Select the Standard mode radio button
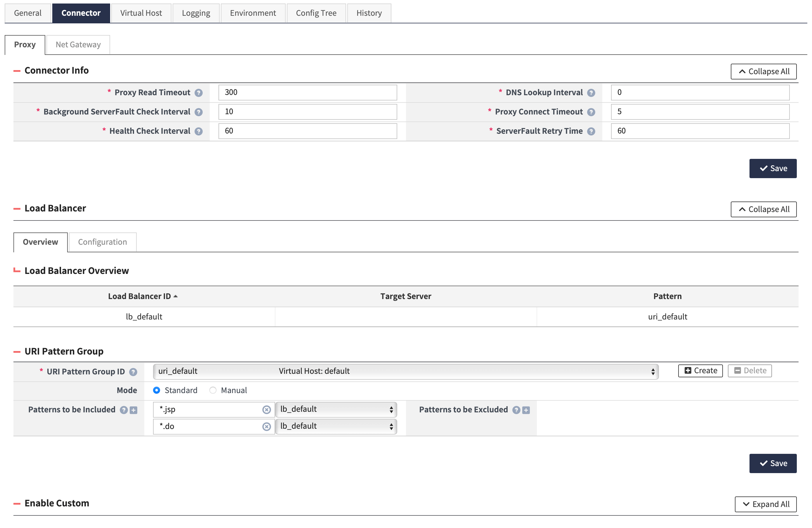 (157, 390)
